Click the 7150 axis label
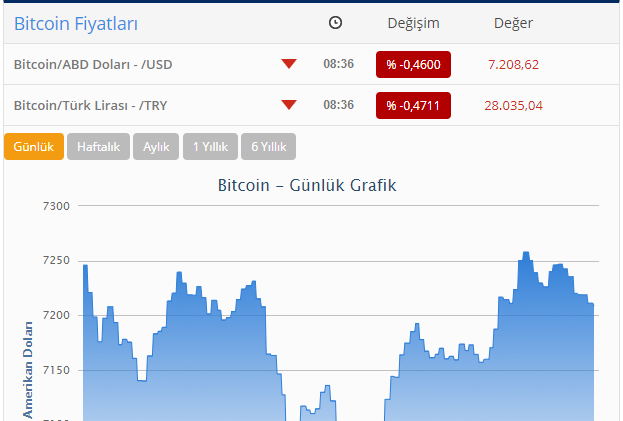 pyautogui.click(x=56, y=370)
